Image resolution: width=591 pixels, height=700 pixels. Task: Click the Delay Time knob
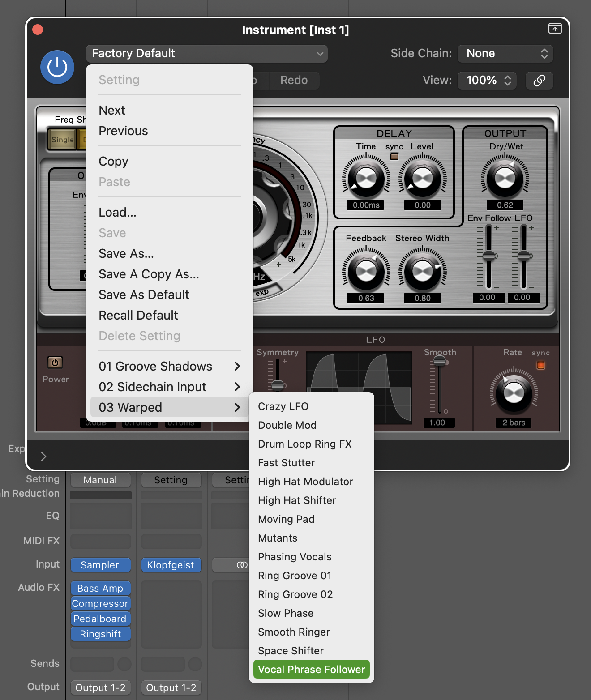(366, 178)
